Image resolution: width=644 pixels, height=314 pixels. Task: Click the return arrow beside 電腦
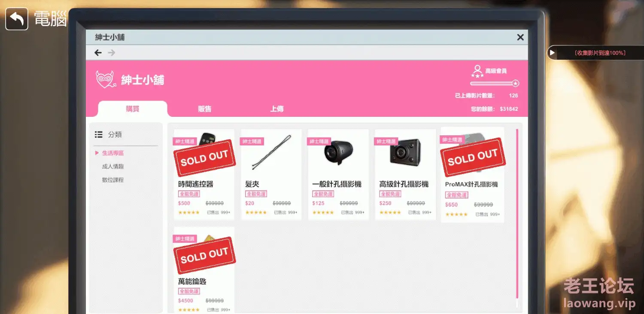[x=17, y=19]
